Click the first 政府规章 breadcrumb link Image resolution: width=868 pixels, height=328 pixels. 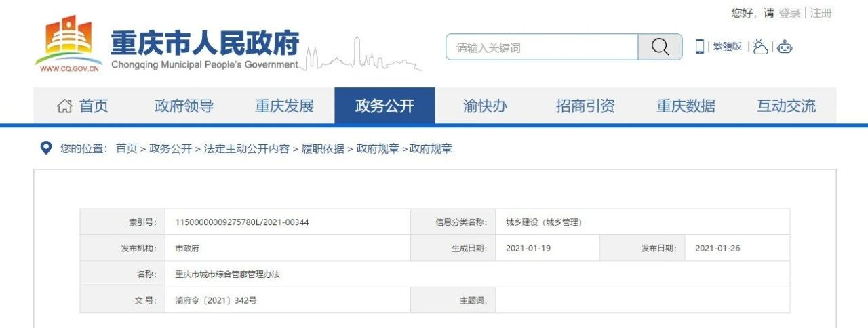(378, 148)
